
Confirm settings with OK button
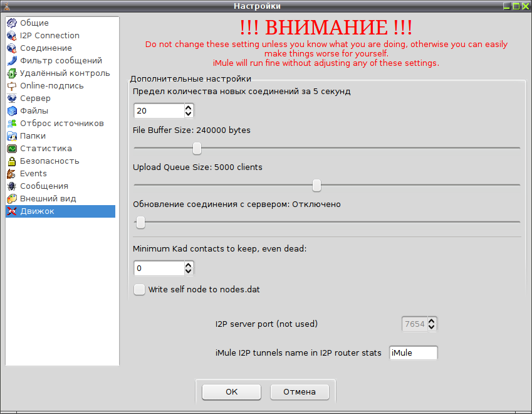[x=231, y=392]
